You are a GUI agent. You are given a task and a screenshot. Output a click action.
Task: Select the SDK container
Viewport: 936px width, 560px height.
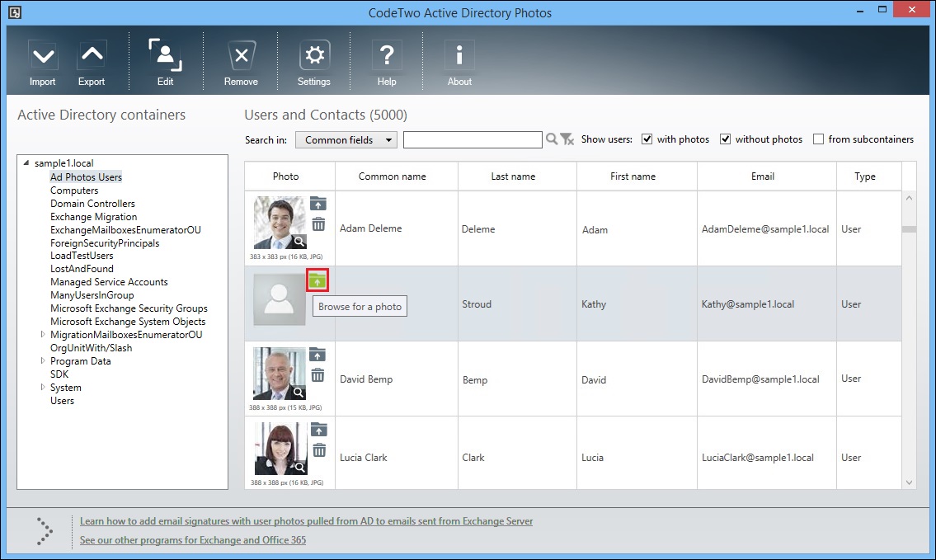(x=59, y=374)
